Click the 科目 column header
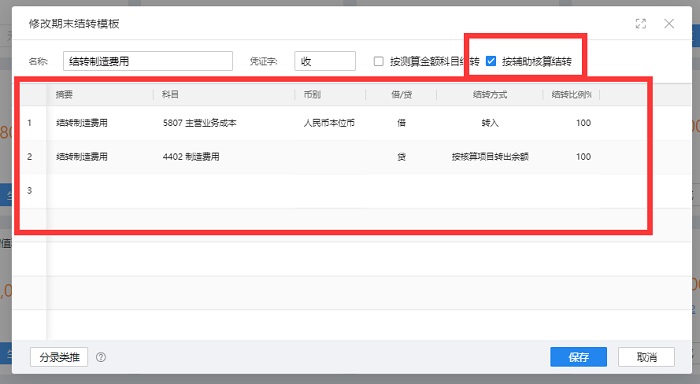The image size is (700, 384). point(171,95)
